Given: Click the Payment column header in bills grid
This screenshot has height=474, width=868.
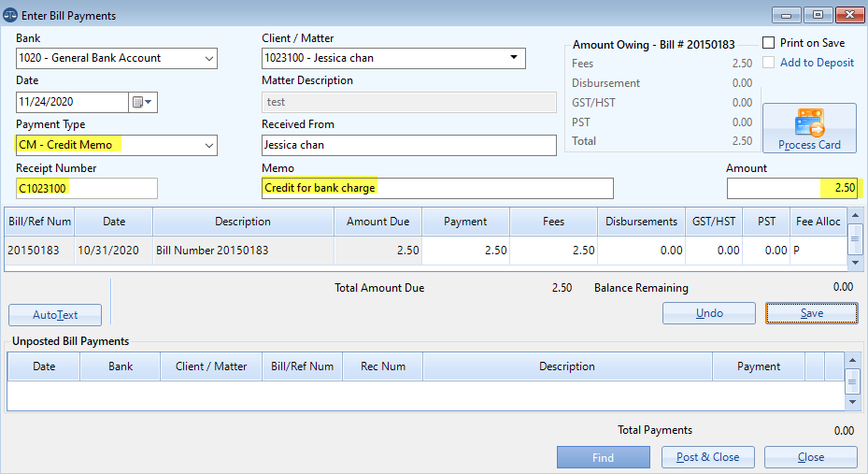Looking at the screenshot, I should coord(465,222).
